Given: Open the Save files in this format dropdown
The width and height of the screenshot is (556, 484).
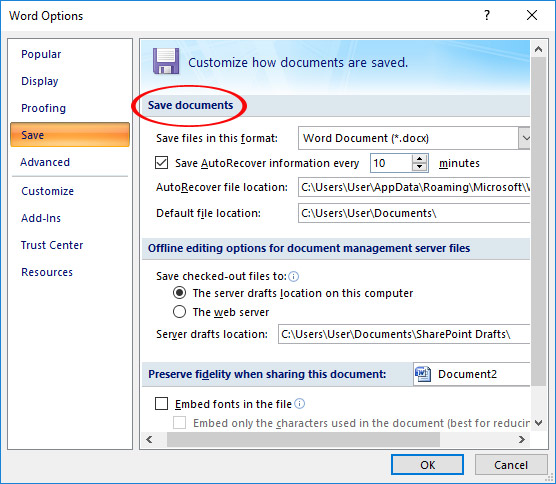Looking at the screenshot, I should (414, 138).
